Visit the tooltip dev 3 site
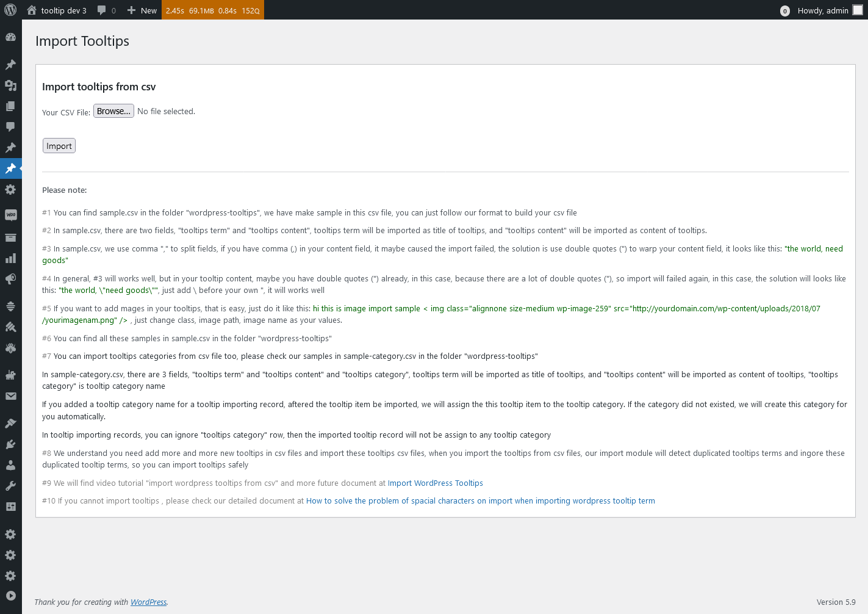The height and width of the screenshot is (614, 868). click(57, 10)
